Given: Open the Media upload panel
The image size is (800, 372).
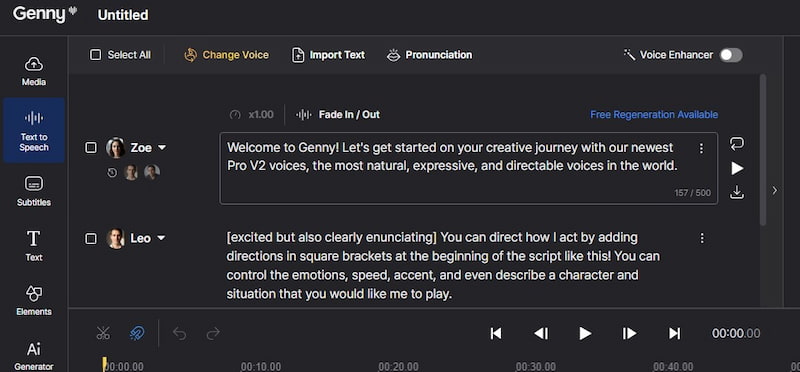Looking at the screenshot, I should (x=34, y=71).
